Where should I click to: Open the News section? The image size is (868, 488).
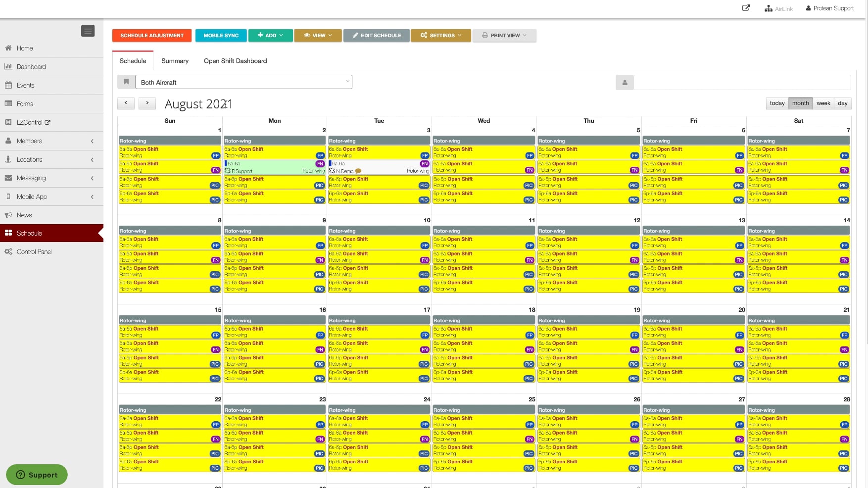point(23,215)
